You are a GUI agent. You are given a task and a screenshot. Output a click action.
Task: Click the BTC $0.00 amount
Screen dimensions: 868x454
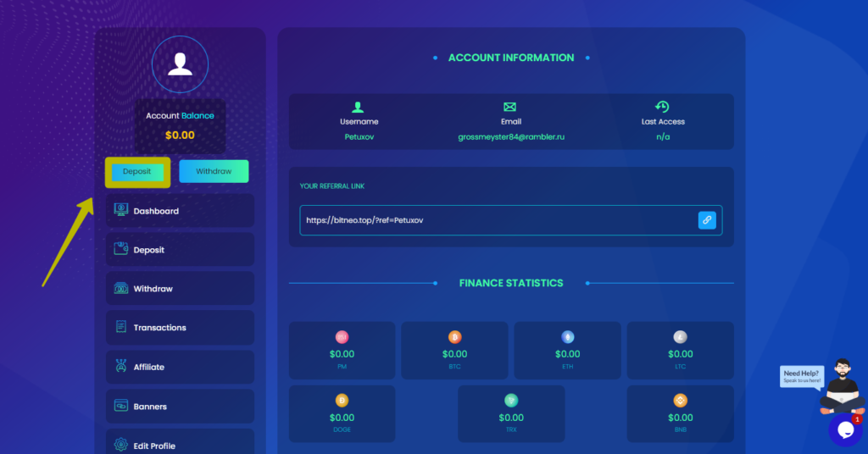coord(454,354)
